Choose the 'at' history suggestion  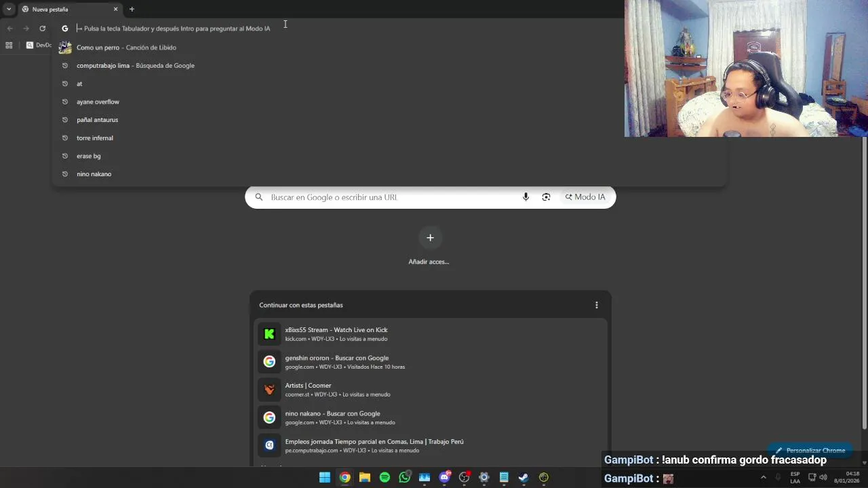(x=389, y=83)
